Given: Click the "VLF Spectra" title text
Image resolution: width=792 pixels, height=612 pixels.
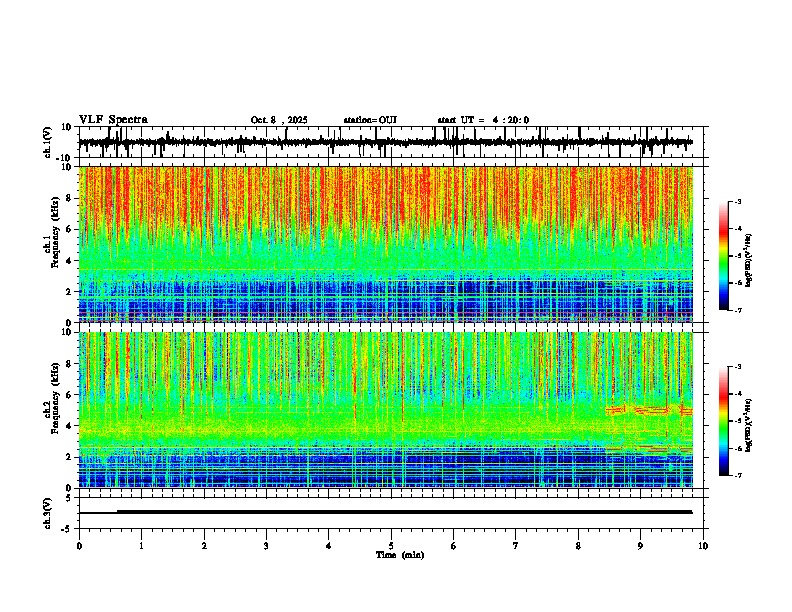Looking at the screenshot, I should click(113, 120).
